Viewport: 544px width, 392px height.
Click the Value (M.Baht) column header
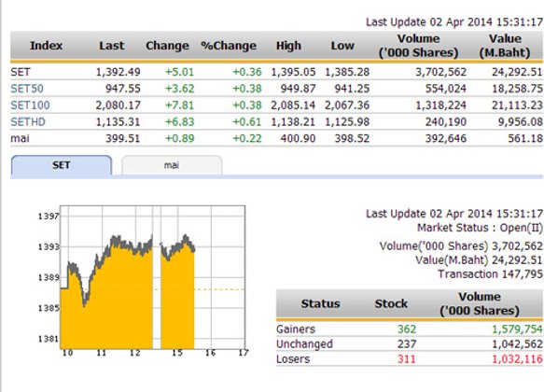[505, 46]
